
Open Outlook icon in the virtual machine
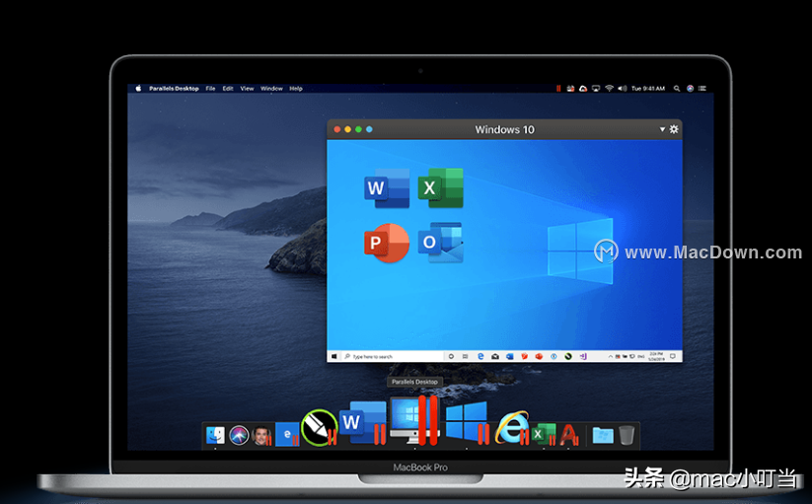point(441,243)
